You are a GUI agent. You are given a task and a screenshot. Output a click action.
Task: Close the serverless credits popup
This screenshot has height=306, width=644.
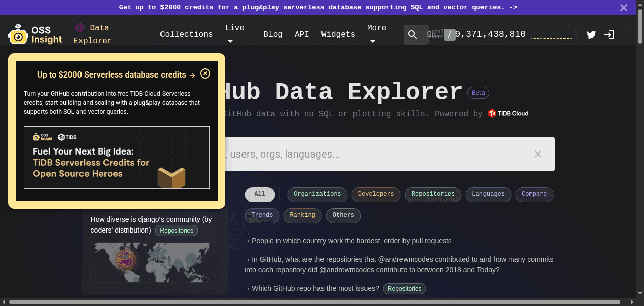[205, 73]
